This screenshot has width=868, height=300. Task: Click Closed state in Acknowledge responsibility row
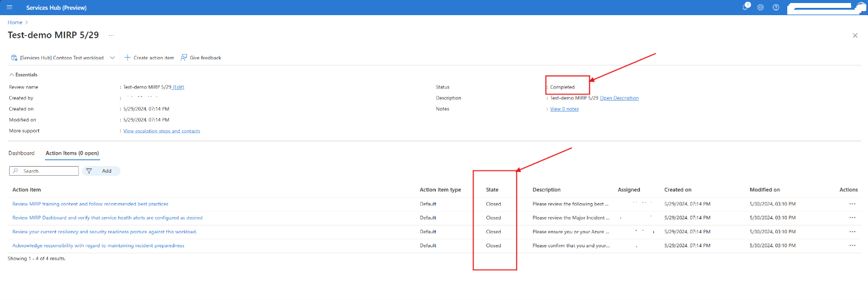(493, 245)
